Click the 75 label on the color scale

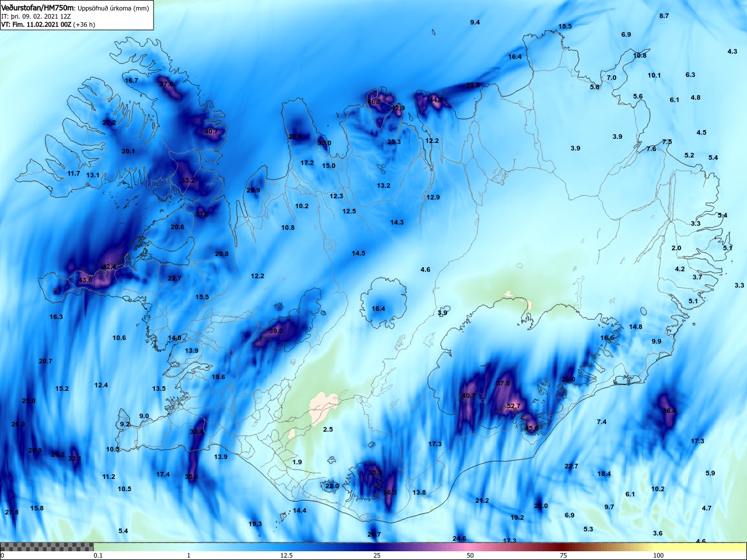[x=563, y=555]
